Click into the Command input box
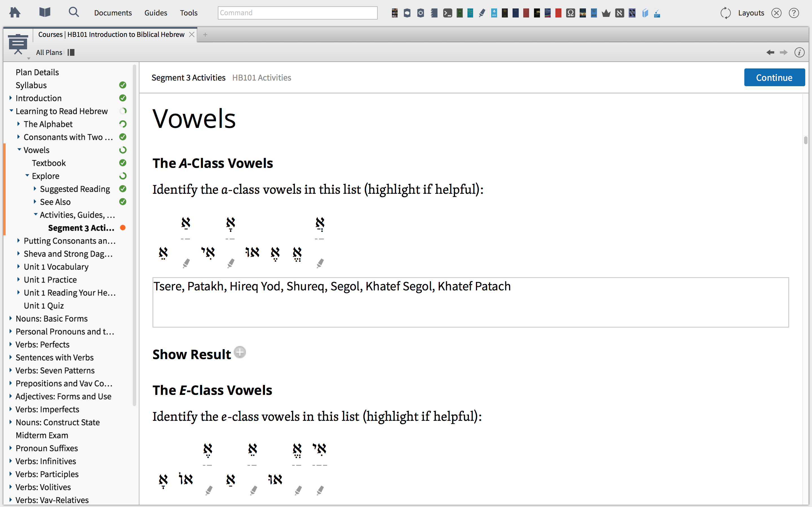 [x=297, y=13]
